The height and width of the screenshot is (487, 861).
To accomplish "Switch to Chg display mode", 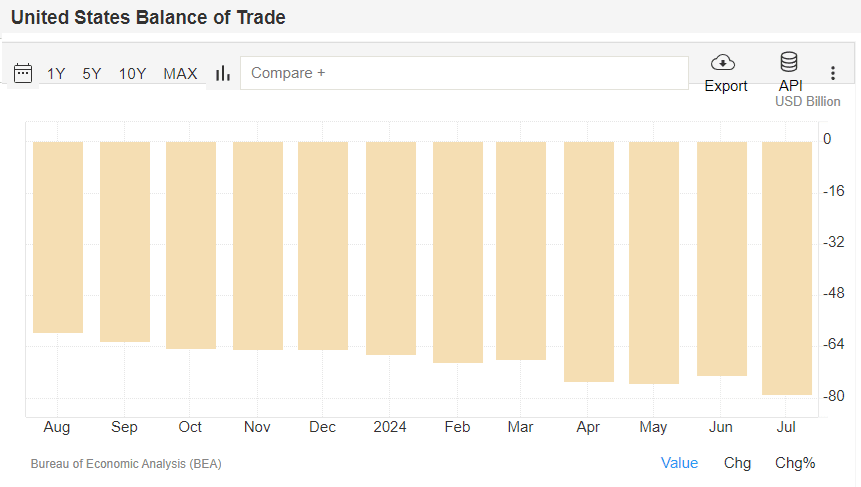I will pyautogui.click(x=738, y=463).
